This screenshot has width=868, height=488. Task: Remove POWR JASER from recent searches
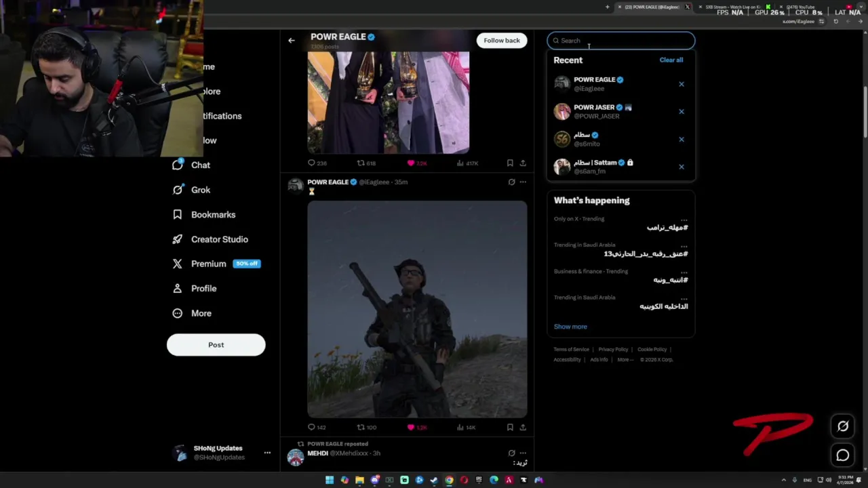coord(682,111)
